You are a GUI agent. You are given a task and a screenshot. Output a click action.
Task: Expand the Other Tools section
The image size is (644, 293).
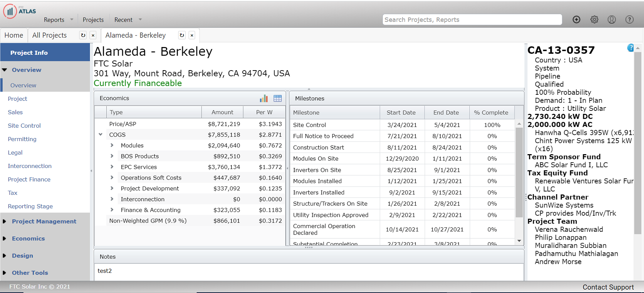tap(4, 273)
